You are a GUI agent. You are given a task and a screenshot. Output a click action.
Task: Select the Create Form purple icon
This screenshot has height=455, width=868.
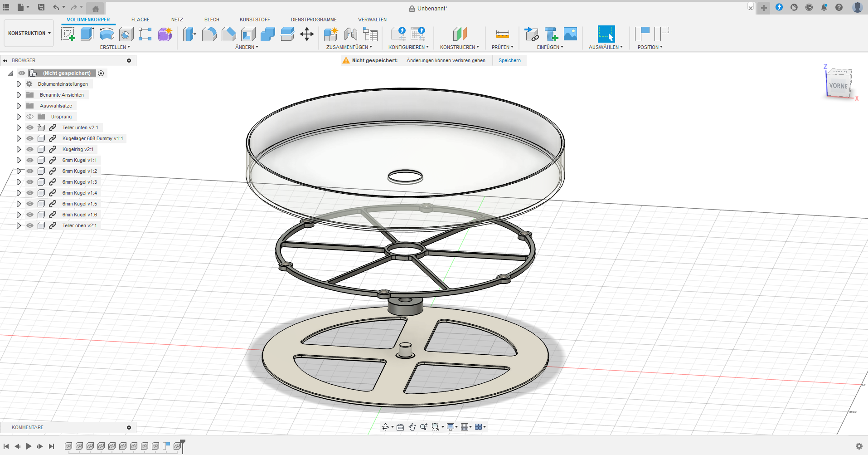pyautogui.click(x=165, y=34)
